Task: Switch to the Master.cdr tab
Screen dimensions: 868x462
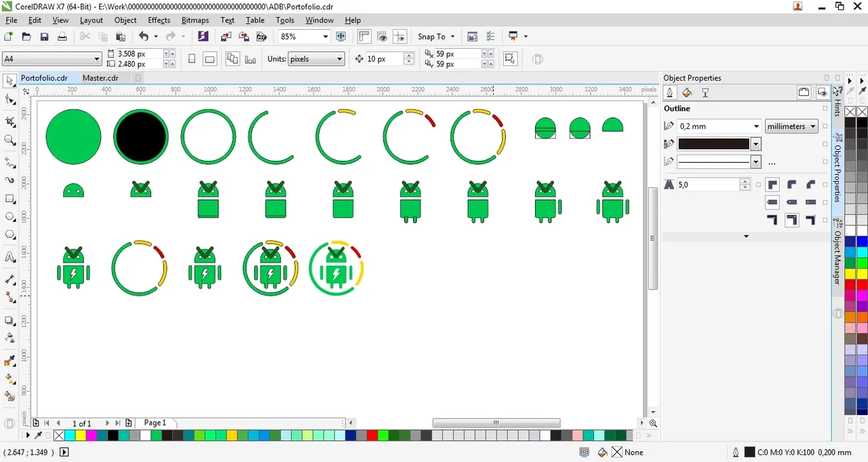Action: coord(100,78)
